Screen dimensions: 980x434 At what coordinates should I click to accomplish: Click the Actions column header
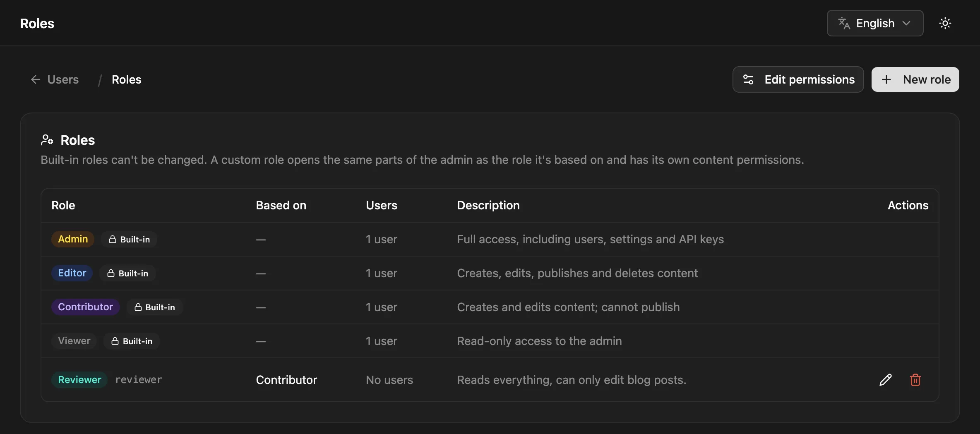[x=908, y=205]
